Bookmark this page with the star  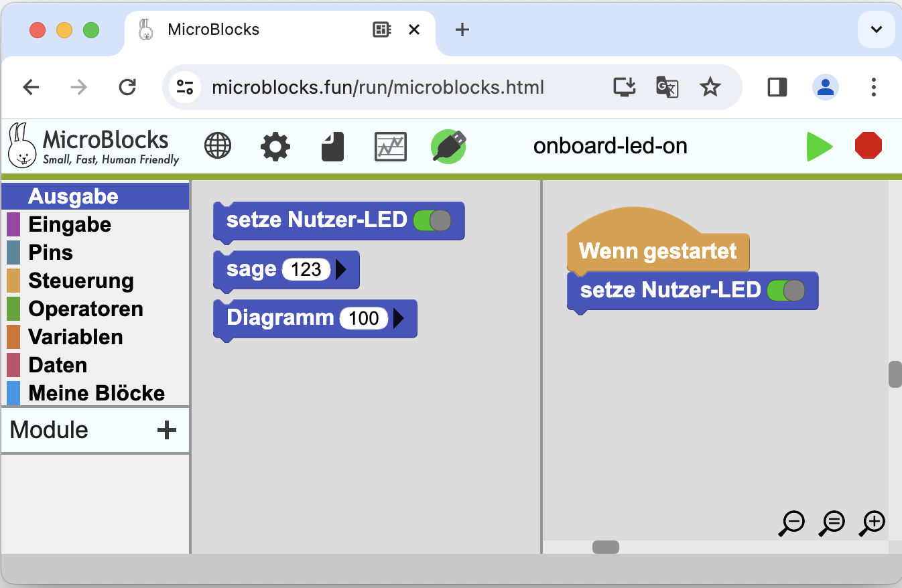(710, 87)
